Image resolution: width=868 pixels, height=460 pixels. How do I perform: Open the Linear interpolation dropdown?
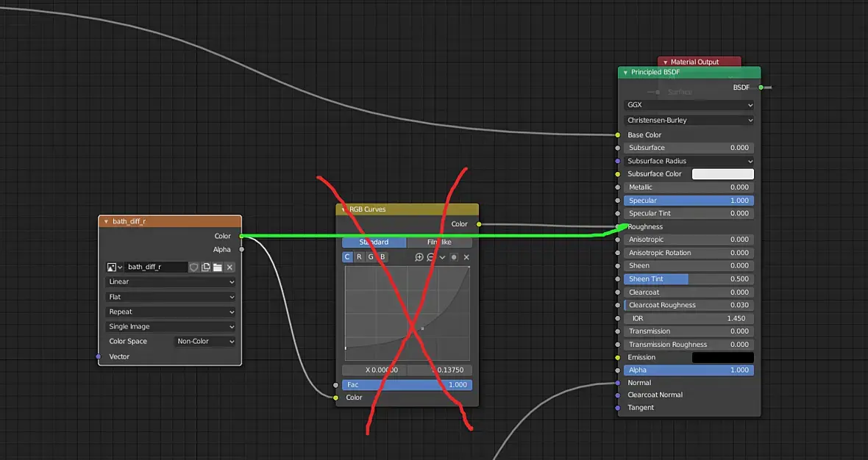pos(170,282)
